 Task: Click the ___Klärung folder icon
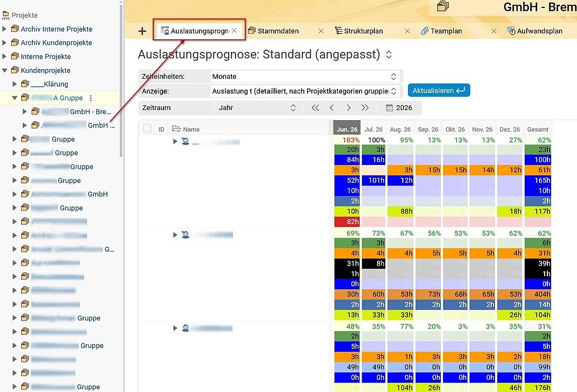25,84
